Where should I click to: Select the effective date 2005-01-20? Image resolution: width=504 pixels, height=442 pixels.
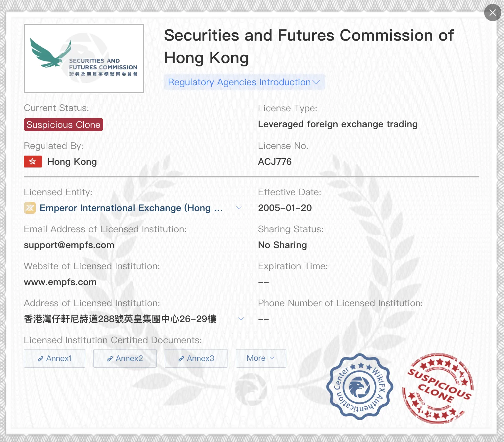pos(285,208)
